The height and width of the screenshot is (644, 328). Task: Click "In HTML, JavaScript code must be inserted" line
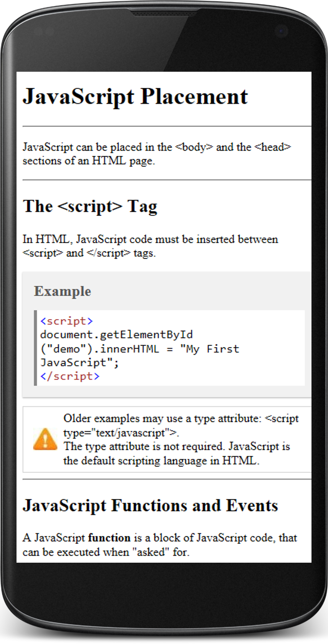coord(151,239)
